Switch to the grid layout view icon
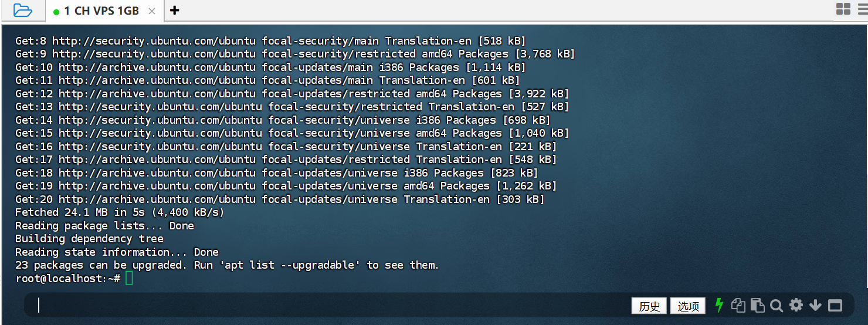The height and width of the screenshot is (325, 868). (x=843, y=9)
